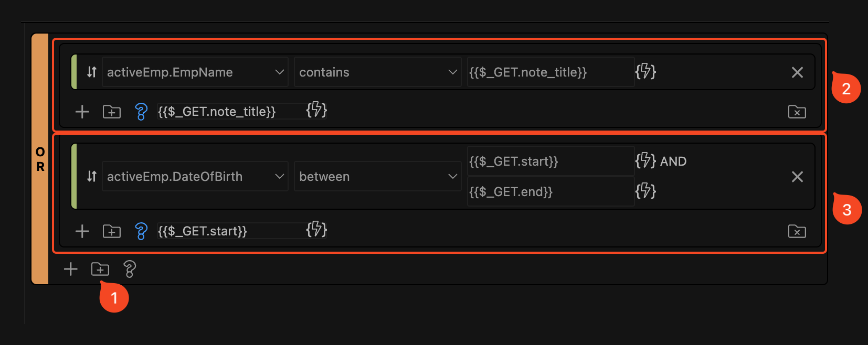Delete the DateOfBirth condition group

point(797,231)
